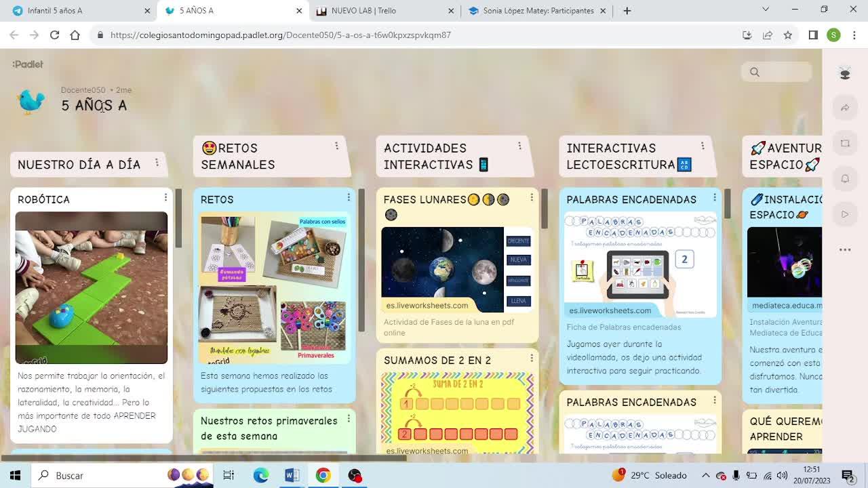Open Task View on the taskbar
This screenshot has width=868, height=488.
[x=229, y=476]
